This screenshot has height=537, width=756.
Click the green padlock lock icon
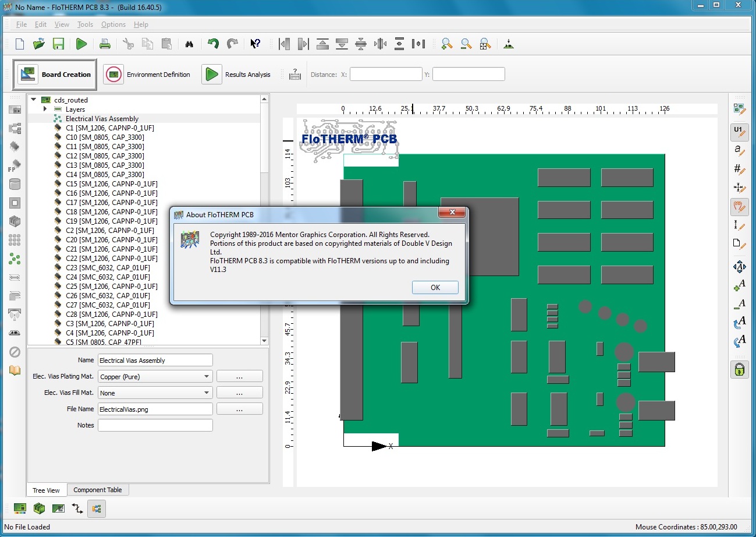pyautogui.click(x=739, y=369)
